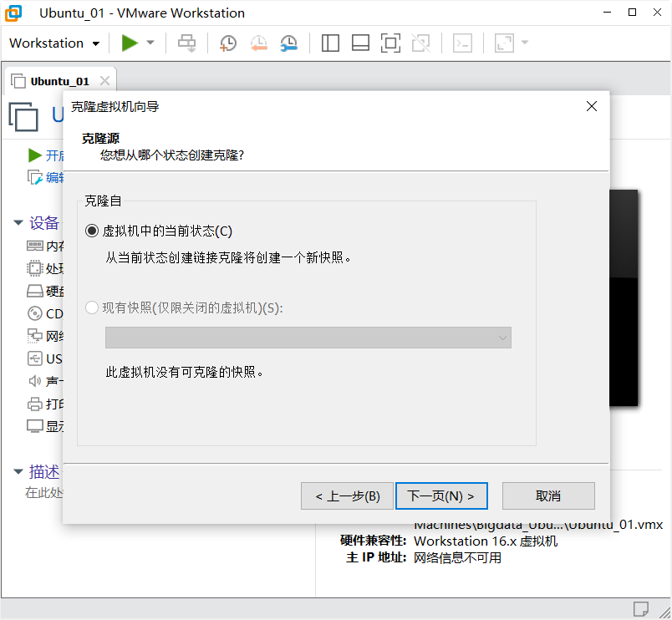Click the 上一步(B) back button
Image resolution: width=672 pixels, height=620 pixels.
[x=347, y=495]
